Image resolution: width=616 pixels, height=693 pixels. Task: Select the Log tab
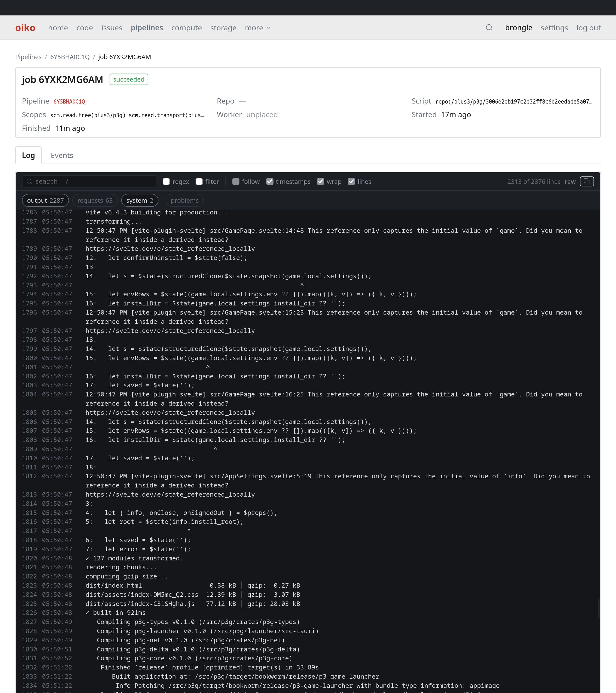pyautogui.click(x=28, y=155)
